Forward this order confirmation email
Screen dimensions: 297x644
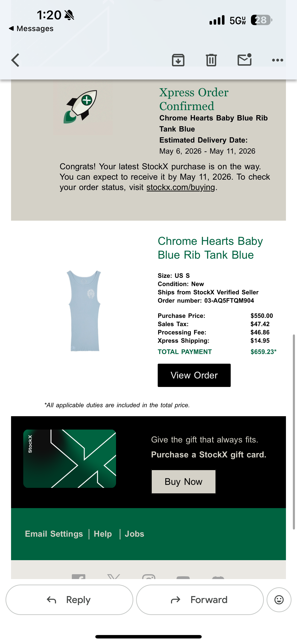[x=200, y=600]
